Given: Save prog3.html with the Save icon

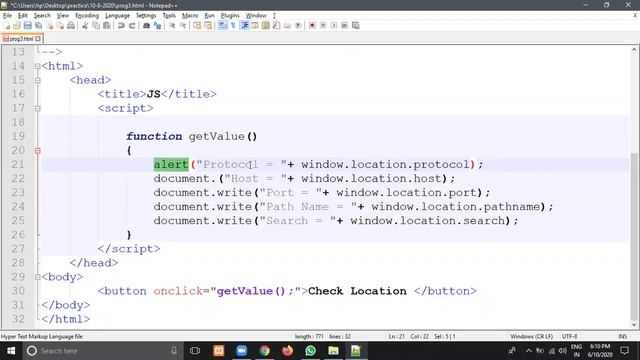Looking at the screenshot, I should pos(27,25).
